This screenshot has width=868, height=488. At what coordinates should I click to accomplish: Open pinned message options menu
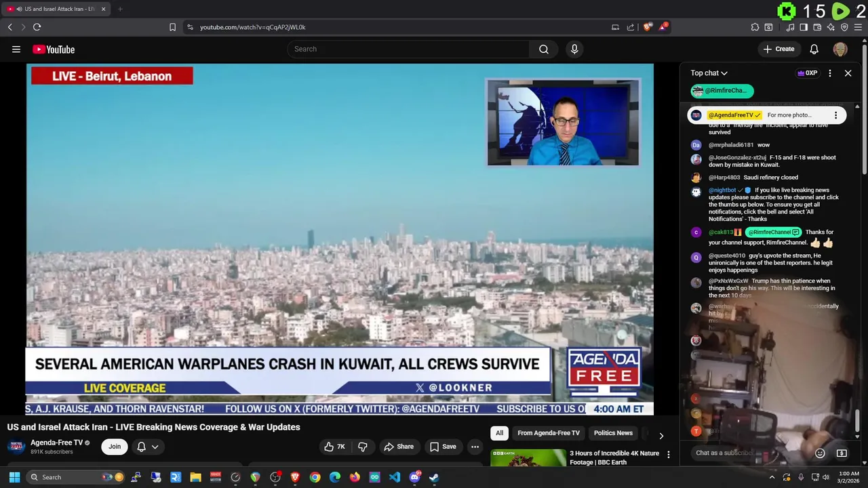click(835, 115)
